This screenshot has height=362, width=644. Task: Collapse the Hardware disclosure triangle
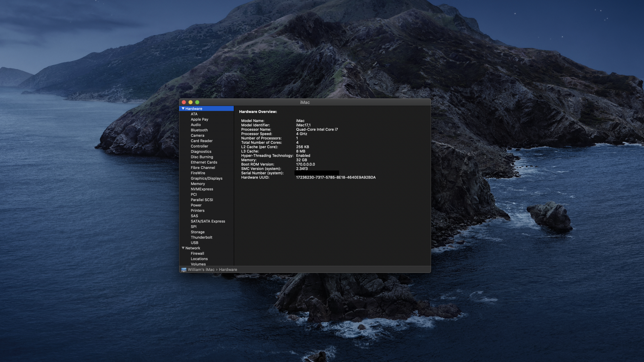183,109
